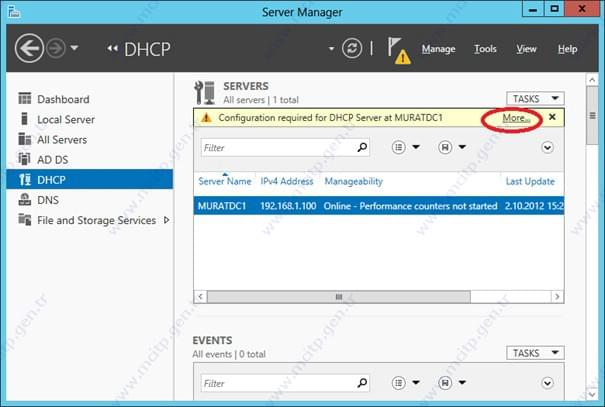
Task: Open navigation history dropdown beside forward arrow
Action: (74, 48)
